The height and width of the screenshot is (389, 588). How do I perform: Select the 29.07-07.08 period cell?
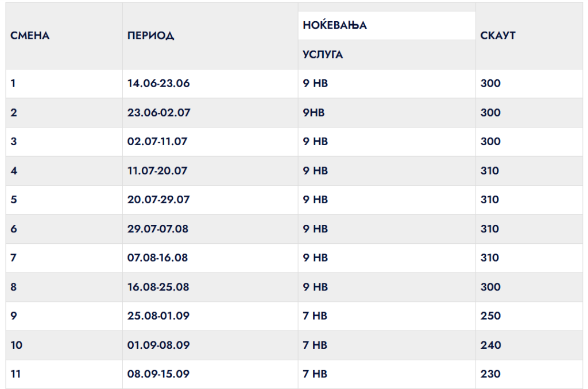point(158,229)
